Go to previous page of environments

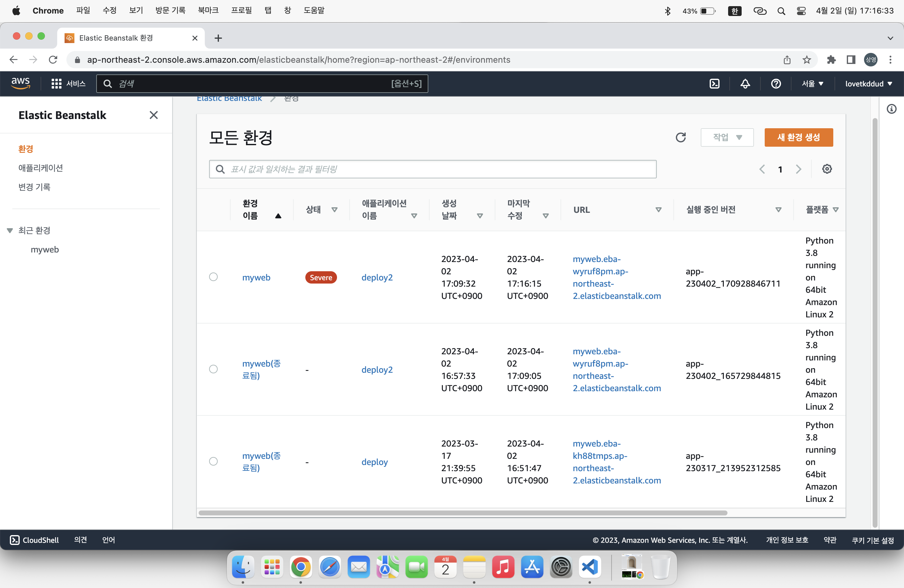click(x=762, y=169)
